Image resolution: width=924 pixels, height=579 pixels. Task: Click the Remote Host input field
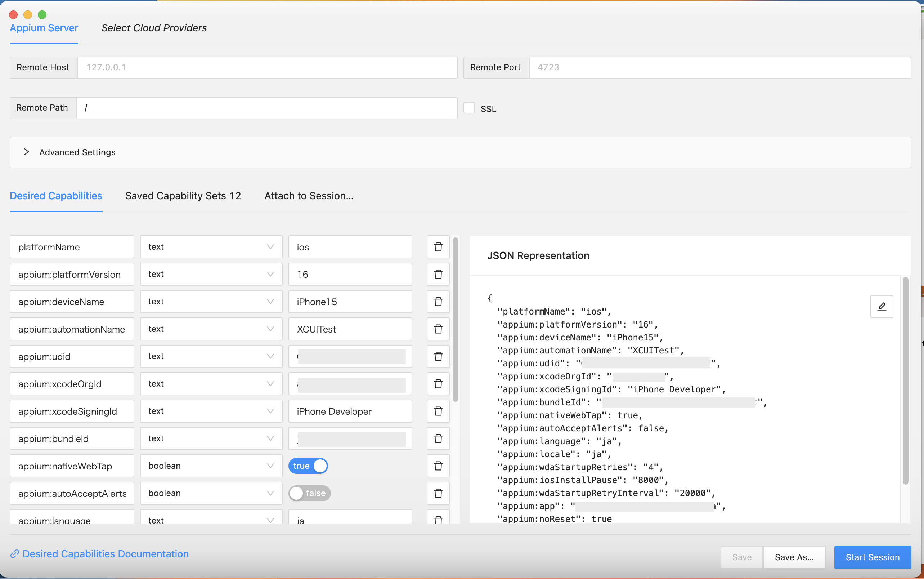point(267,68)
